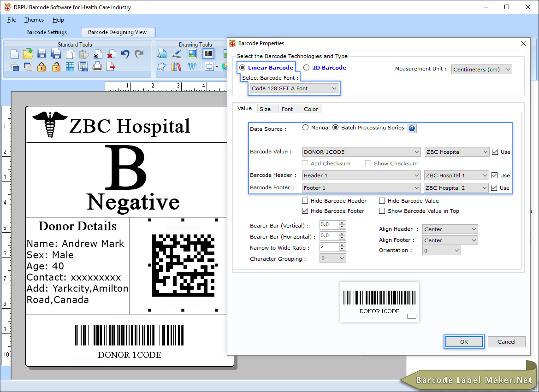539x392 pixels.
Task: Open the ZBC Hospital 1 series dropdown
Action: pos(456,175)
